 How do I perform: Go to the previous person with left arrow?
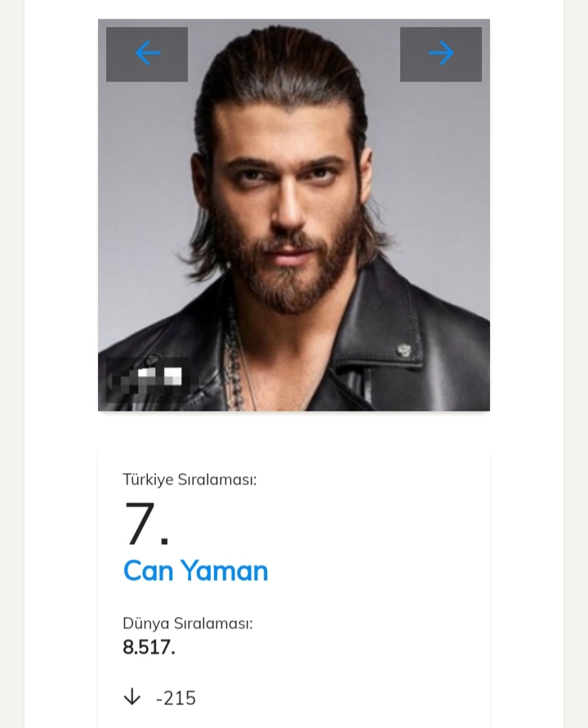pyautogui.click(x=147, y=54)
